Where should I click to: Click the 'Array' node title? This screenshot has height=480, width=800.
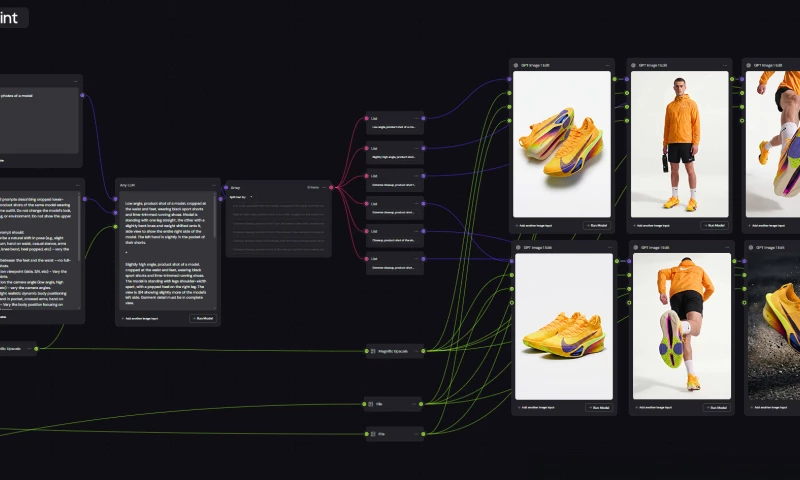(x=235, y=187)
